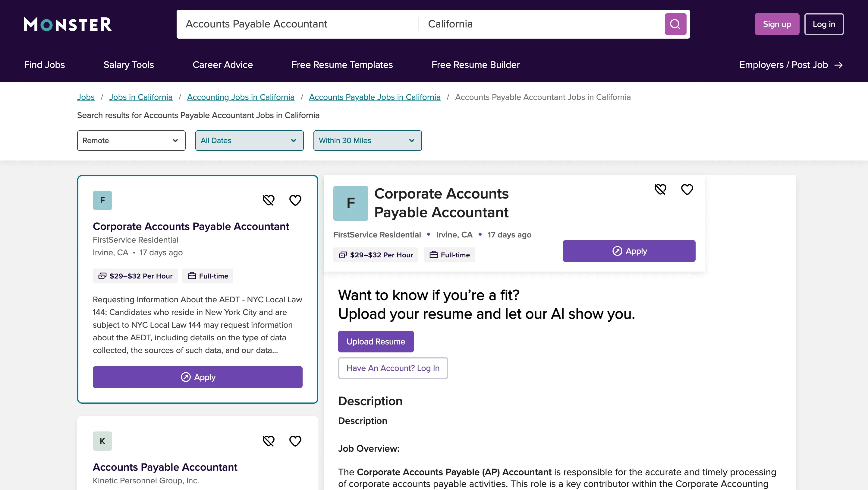Image resolution: width=868 pixels, height=490 pixels.
Task: Hide the FirstService job card with crossed heart
Action: 269,200
